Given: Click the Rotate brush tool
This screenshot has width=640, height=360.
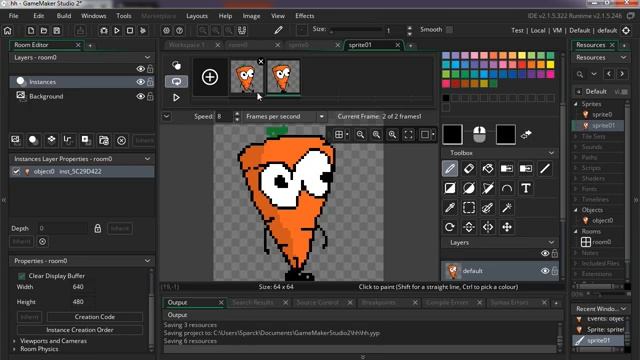Looking at the screenshot, I should [450, 227].
